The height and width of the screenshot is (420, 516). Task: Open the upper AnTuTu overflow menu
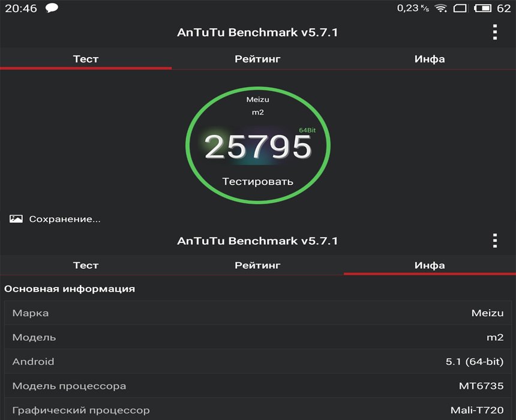point(494,32)
